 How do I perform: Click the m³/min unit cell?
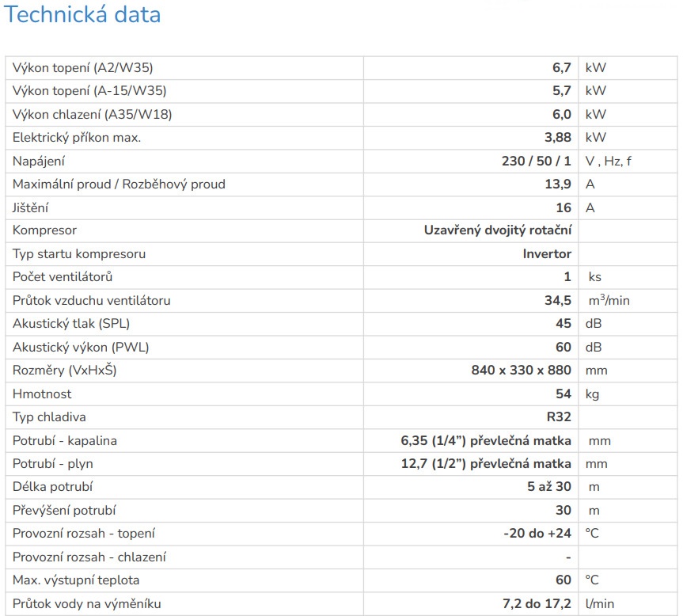[609, 300]
